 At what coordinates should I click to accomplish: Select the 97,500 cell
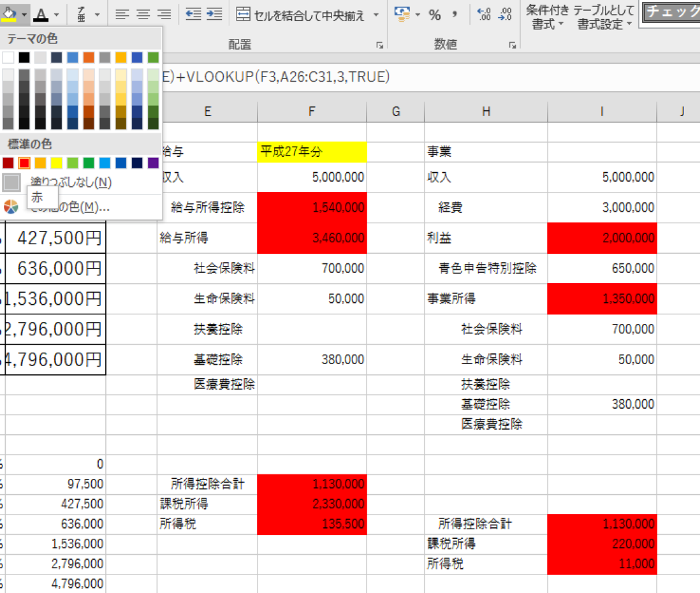tap(55, 484)
